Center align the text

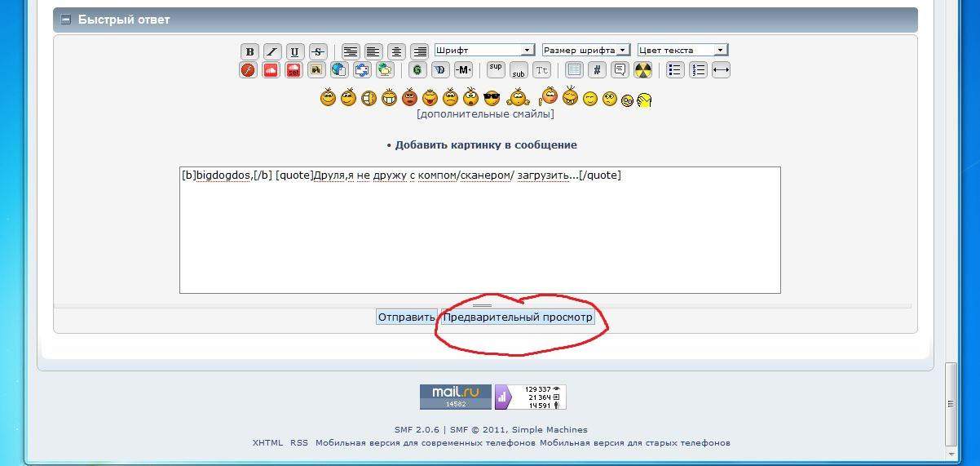pos(396,51)
